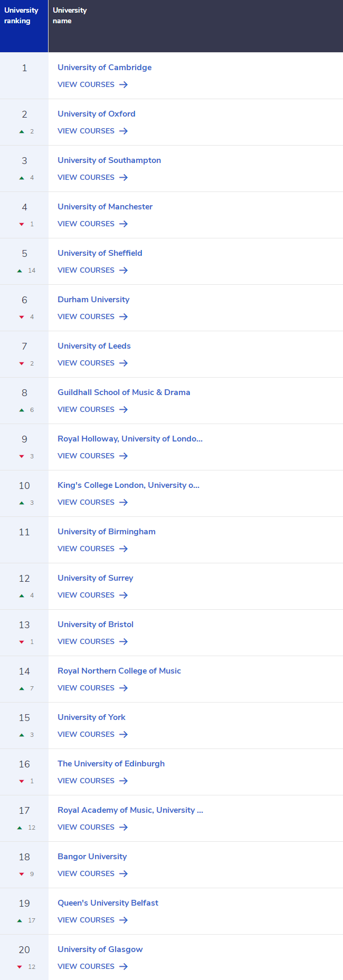The image size is (343, 980).
Task: Select University name column header
Action: [196, 26]
